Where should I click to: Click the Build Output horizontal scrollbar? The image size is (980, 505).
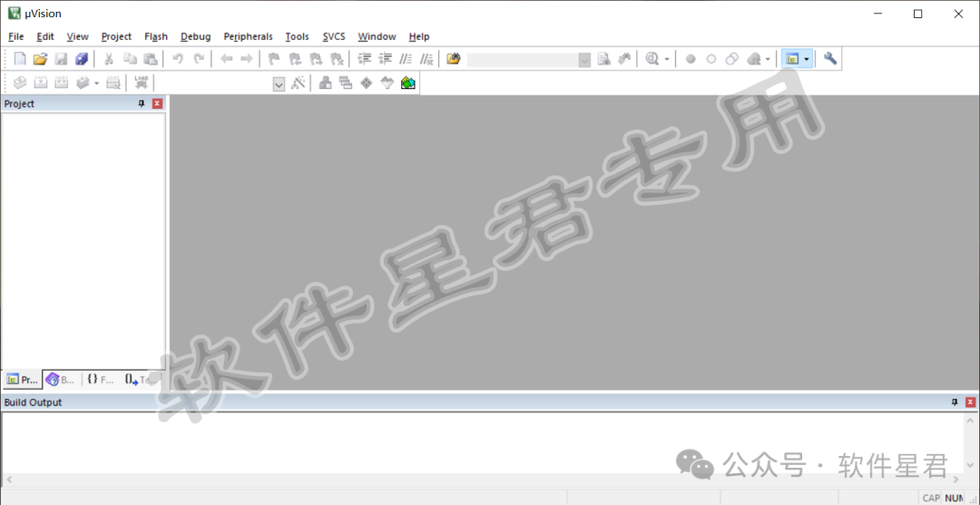(x=481, y=480)
